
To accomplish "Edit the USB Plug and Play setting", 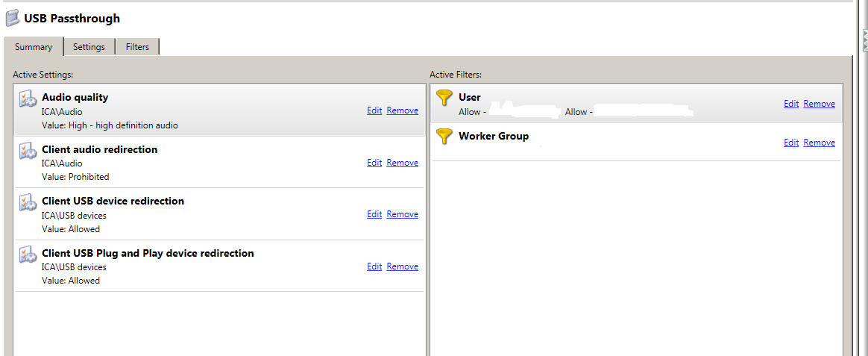I will click(x=374, y=266).
